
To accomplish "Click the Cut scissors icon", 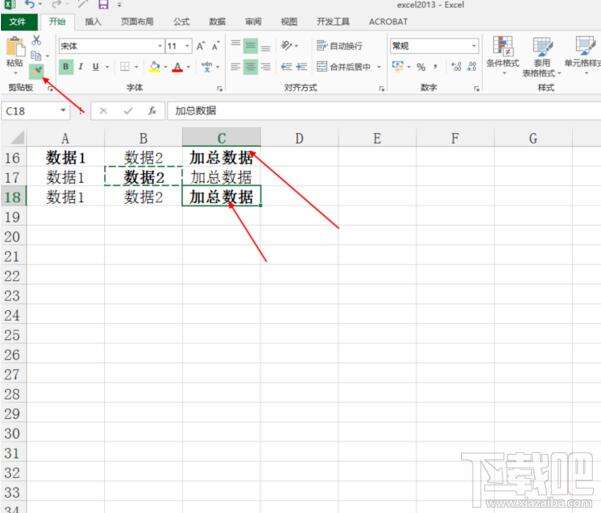I will pyautogui.click(x=37, y=40).
